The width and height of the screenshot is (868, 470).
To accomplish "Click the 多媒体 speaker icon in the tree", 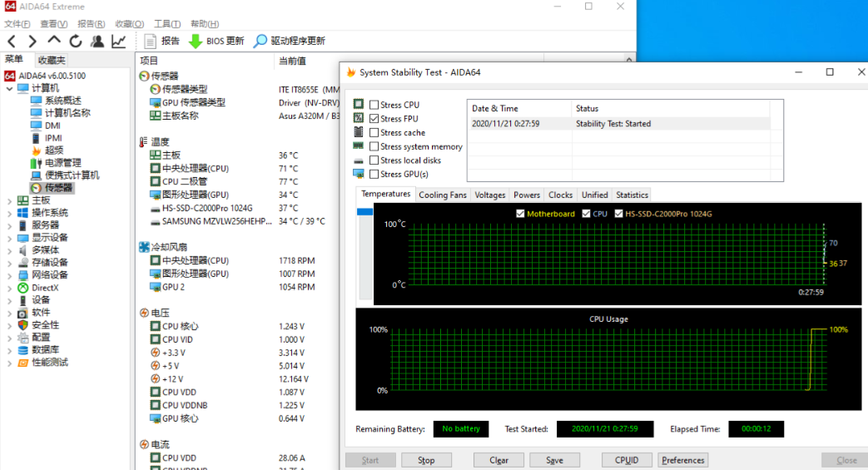I will click(x=22, y=250).
